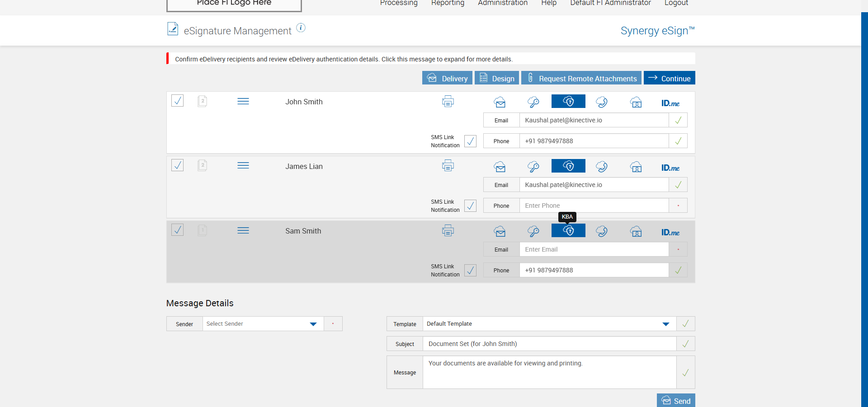This screenshot has height=407, width=868.
Task: Toggle the KBA shield icon for Sam Smith
Action: [568, 230]
